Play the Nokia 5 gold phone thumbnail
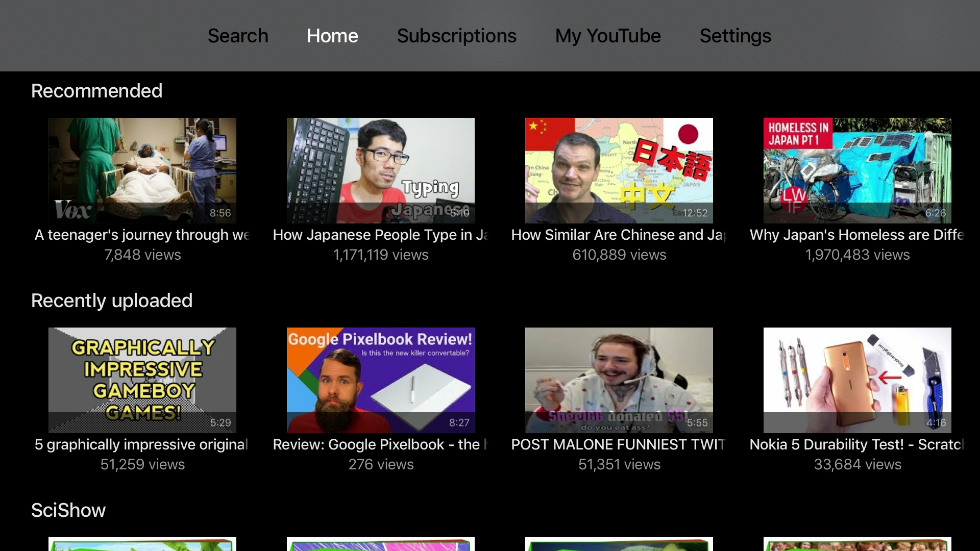The width and height of the screenshot is (980, 551). 857,380
